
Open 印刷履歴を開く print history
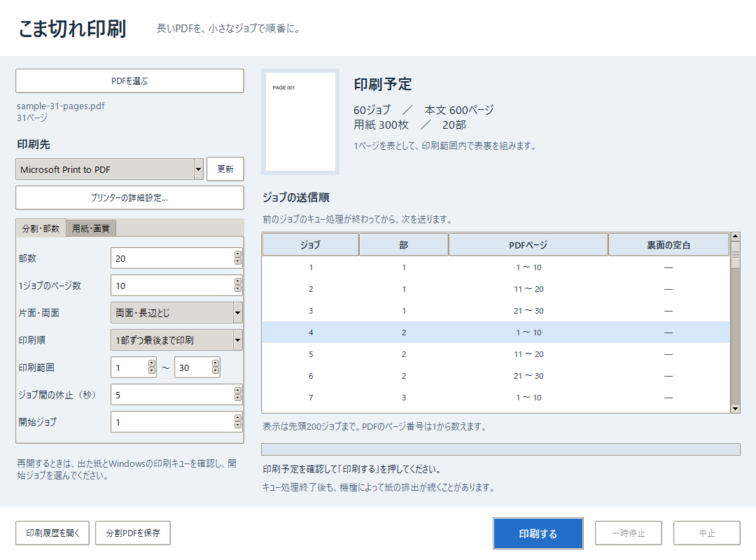coord(52,533)
